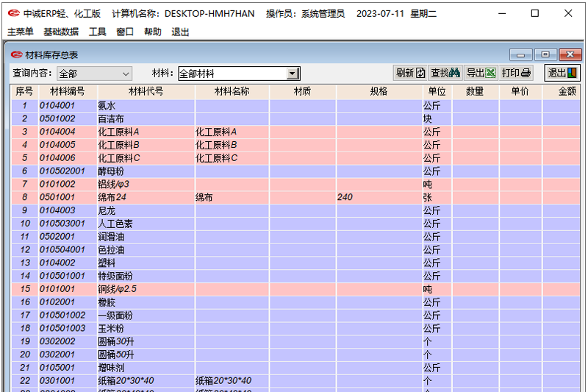
Task: Click the 刷新 refresh button
Action: [x=410, y=73]
